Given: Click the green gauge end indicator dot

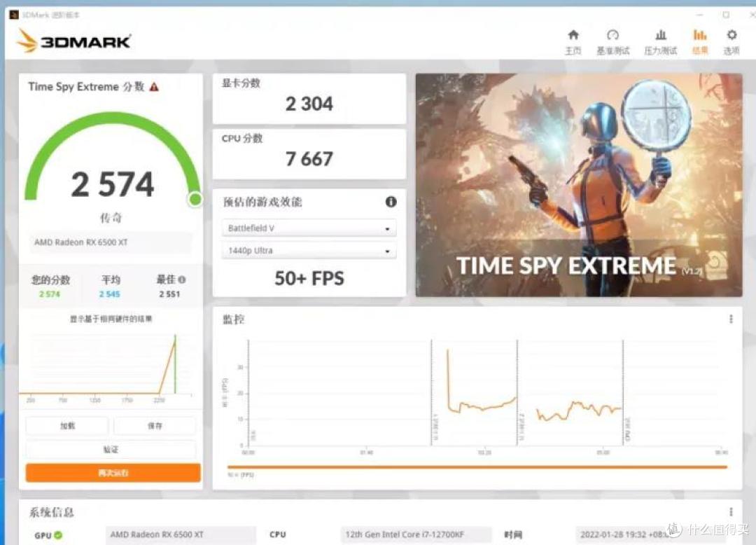Looking at the screenshot, I should click(x=195, y=199).
